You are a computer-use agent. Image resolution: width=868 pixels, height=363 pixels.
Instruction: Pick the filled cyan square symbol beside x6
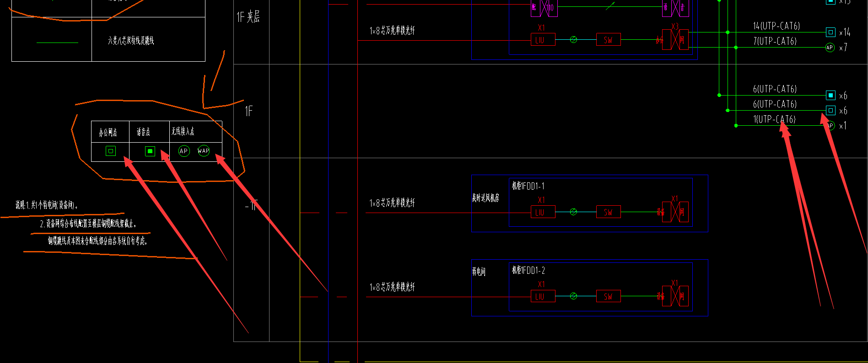[830, 95]
